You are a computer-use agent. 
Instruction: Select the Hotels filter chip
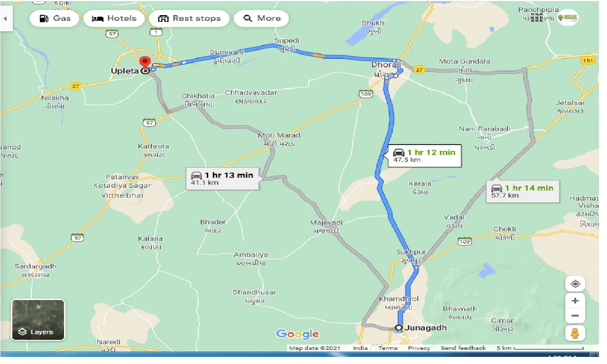[114, 18]
